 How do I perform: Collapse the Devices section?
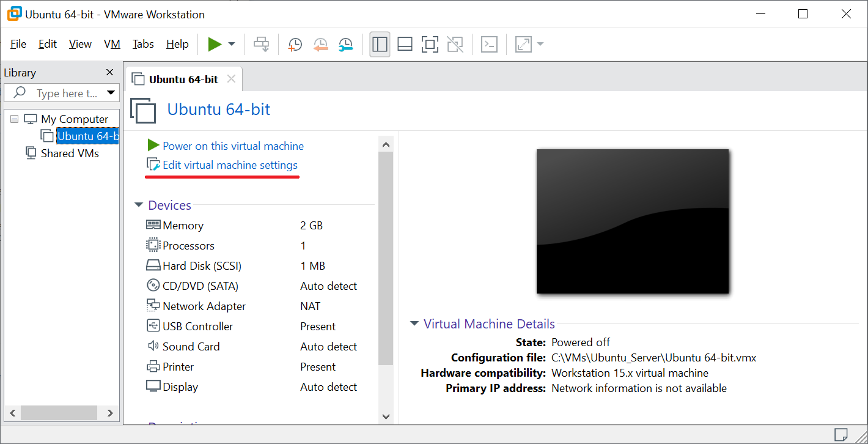tap(139, 205)
